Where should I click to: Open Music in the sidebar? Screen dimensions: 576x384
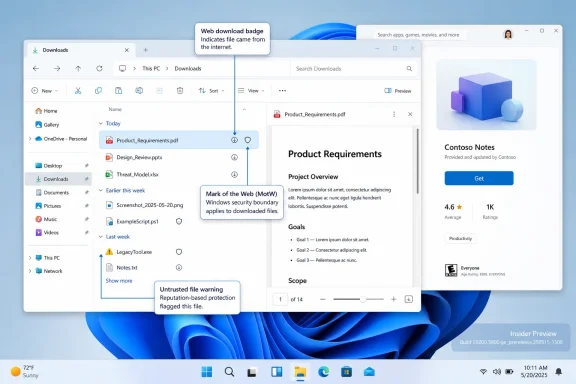point(46,219)
